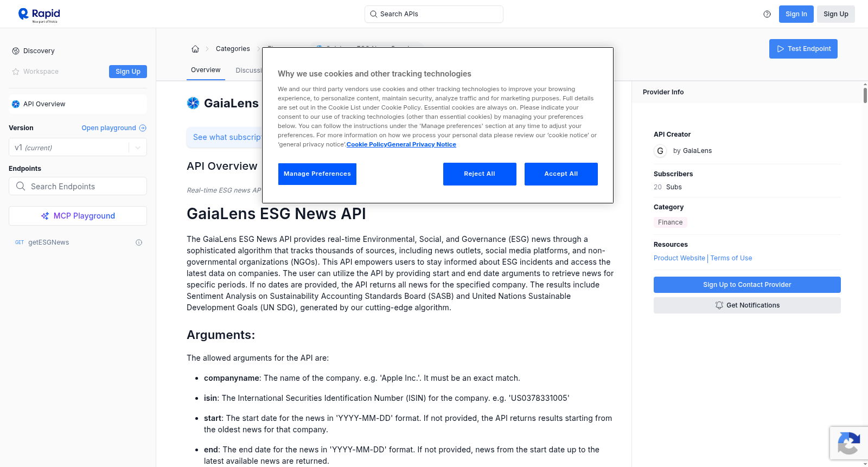868x467 pixels.
Task: Click the GaiaLens logo beside the title
Action: point(193,103)
